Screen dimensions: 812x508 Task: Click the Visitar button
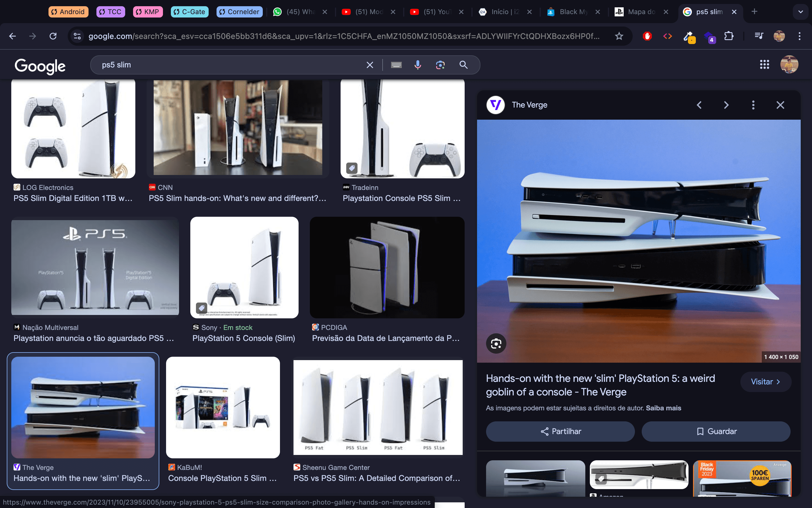(x=766, y=382)
